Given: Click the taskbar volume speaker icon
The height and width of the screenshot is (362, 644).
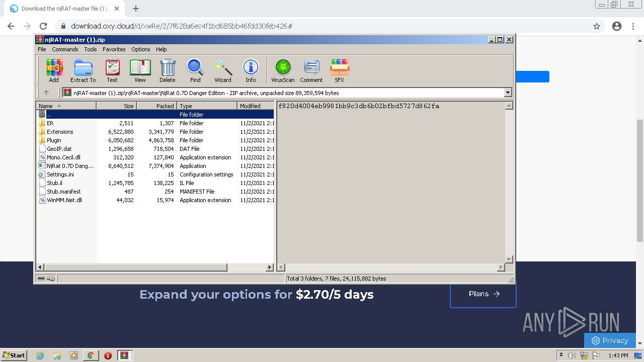Looking at the screenshot, I should click(x=572, y=355).
